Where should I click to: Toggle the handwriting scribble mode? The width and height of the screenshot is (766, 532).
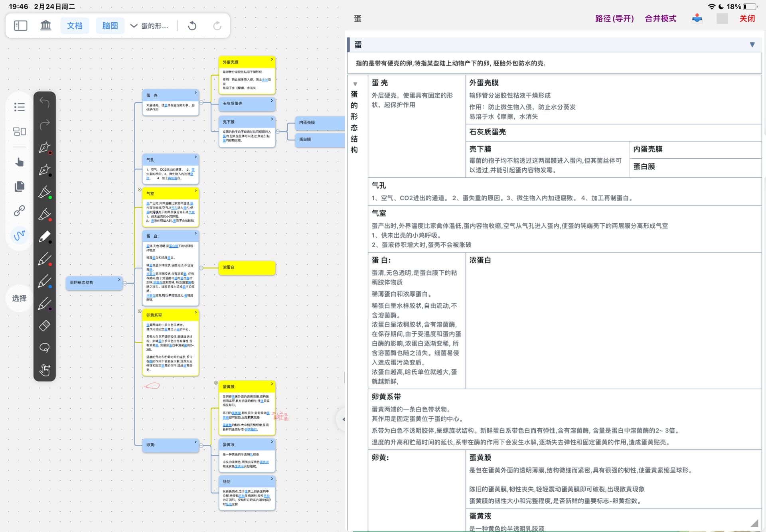[19, 235]
